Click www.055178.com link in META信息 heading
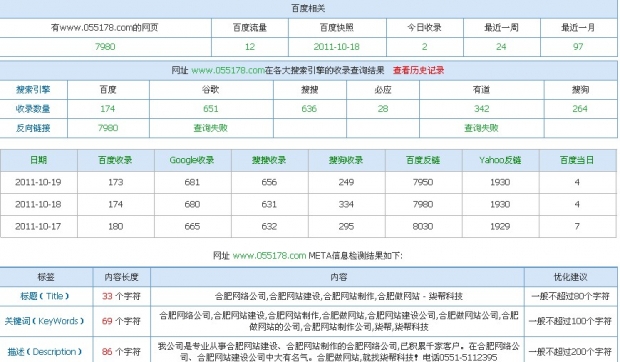The width and height of the screenshot is (620, 362). click(x=269, y=256)
